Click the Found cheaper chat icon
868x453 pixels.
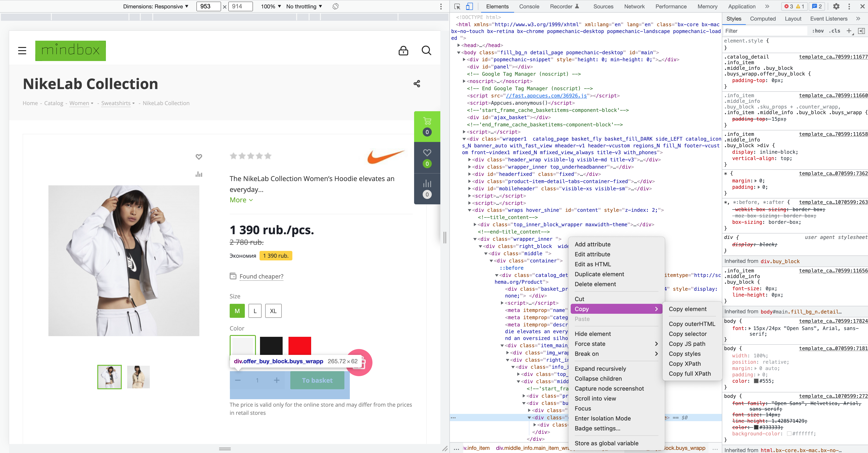coord(233,276)
